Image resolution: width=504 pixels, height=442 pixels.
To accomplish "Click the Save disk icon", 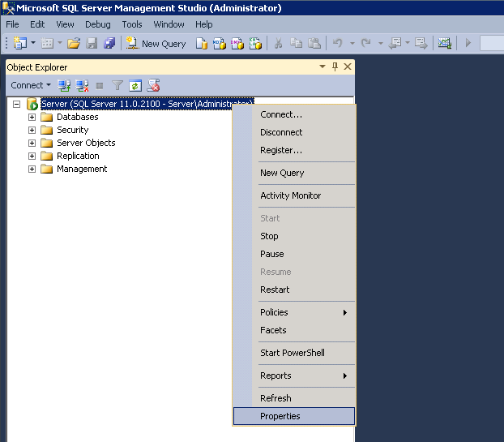I will point(92,43).
